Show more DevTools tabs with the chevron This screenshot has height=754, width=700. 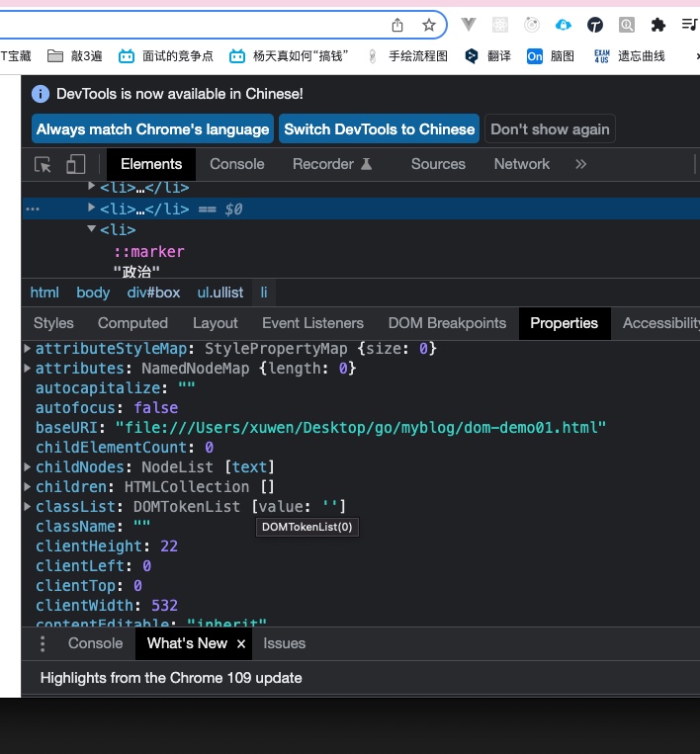(x=580, y=164)
